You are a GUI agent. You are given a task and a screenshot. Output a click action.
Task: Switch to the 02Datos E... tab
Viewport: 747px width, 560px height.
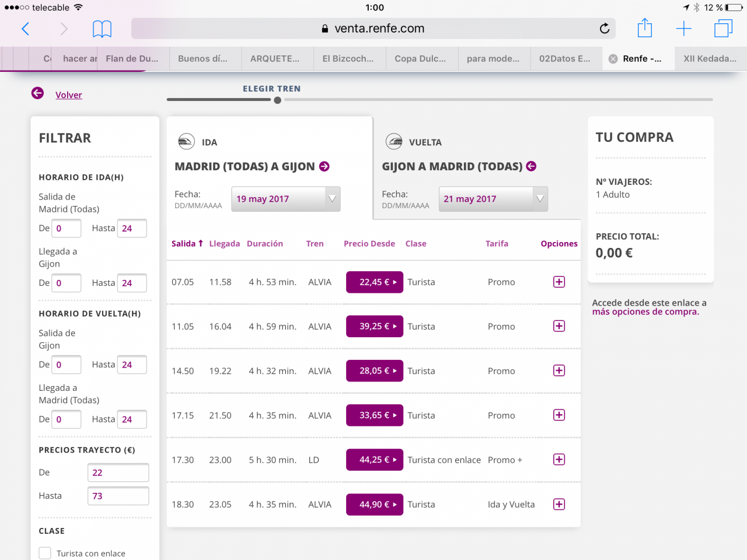(x=565, y=58)
